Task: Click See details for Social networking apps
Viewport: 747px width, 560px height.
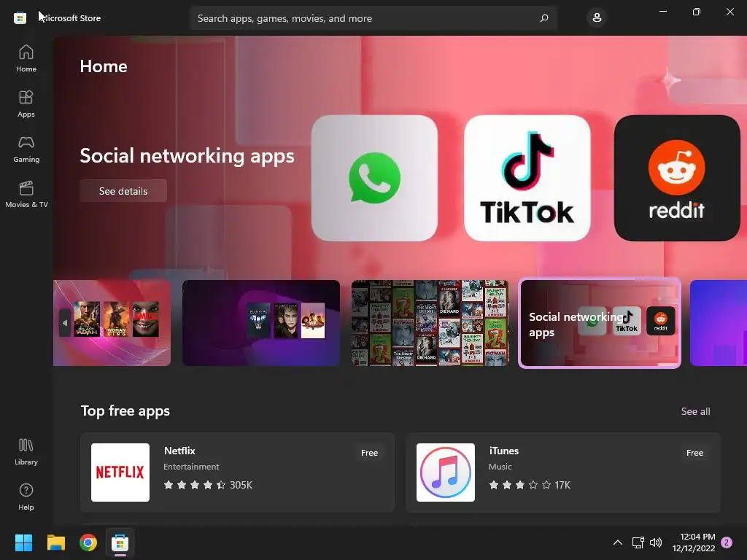Action: click(123, 191)
